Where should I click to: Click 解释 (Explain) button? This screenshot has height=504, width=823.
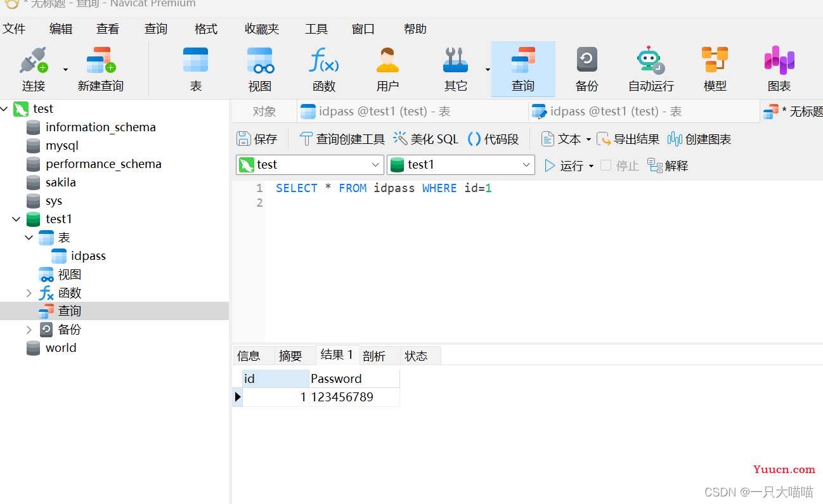668,165
